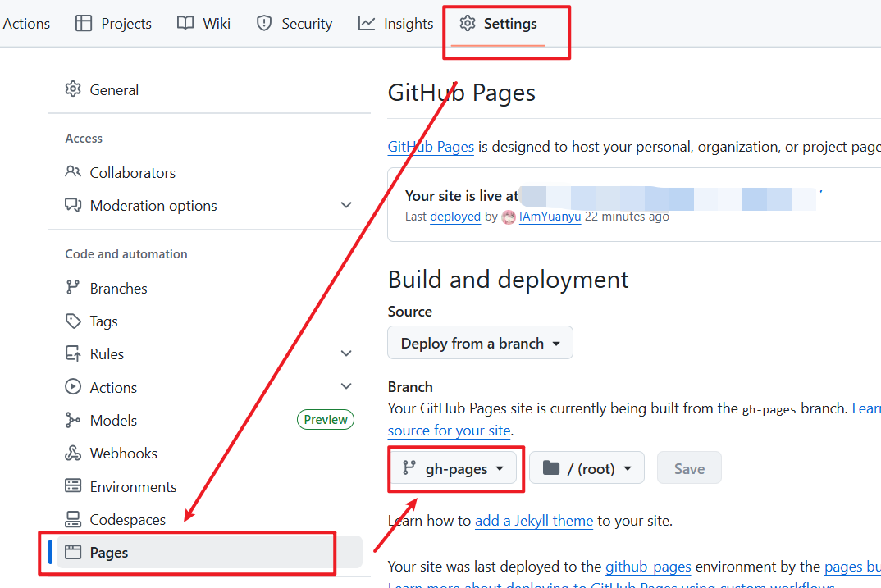Select the Webhooks sidebar icon

click(73, 454)
